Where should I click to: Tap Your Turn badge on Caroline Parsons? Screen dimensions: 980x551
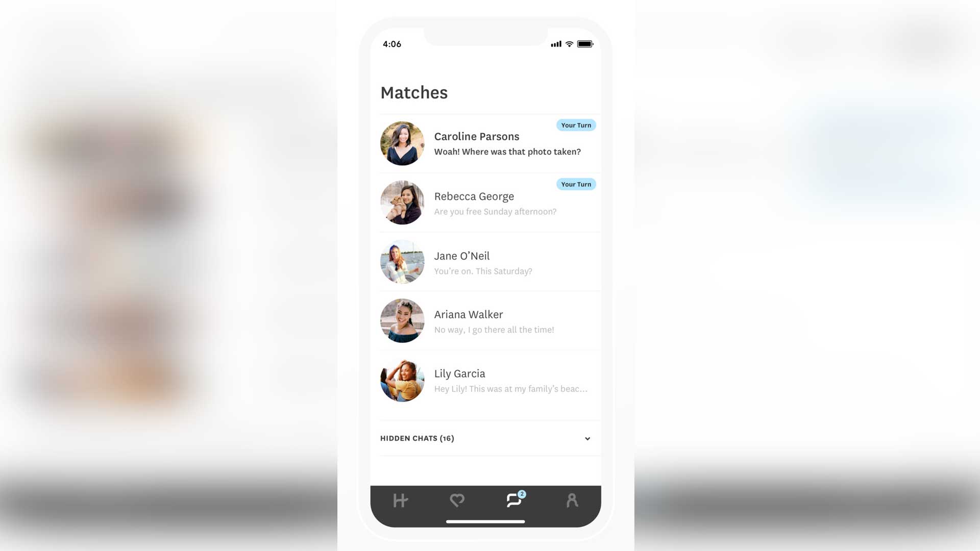point(575,125)
